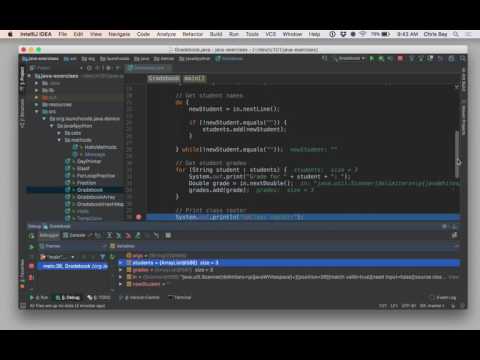Click the Dropbox icon in the menu bar
Viewport: 480px width, 360px height.
(x=343, y=34)
